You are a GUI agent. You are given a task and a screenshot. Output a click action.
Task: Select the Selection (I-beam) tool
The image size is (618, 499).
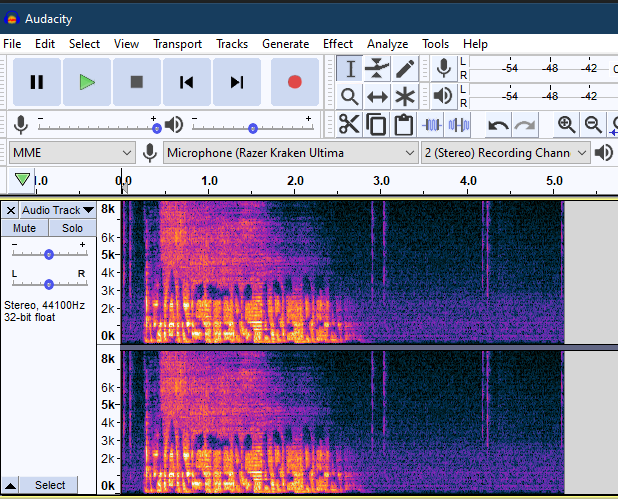click(x=350, y=69)
